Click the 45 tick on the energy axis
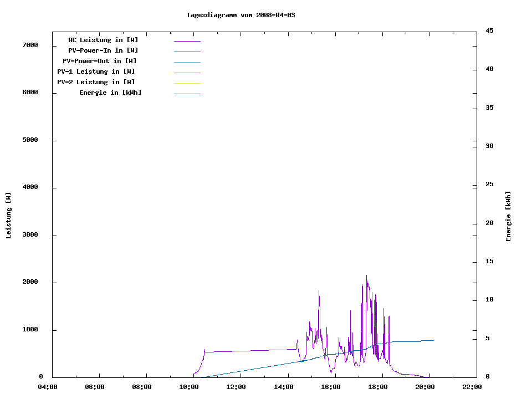Screen dimensions: 532x399 coord(489,30)
